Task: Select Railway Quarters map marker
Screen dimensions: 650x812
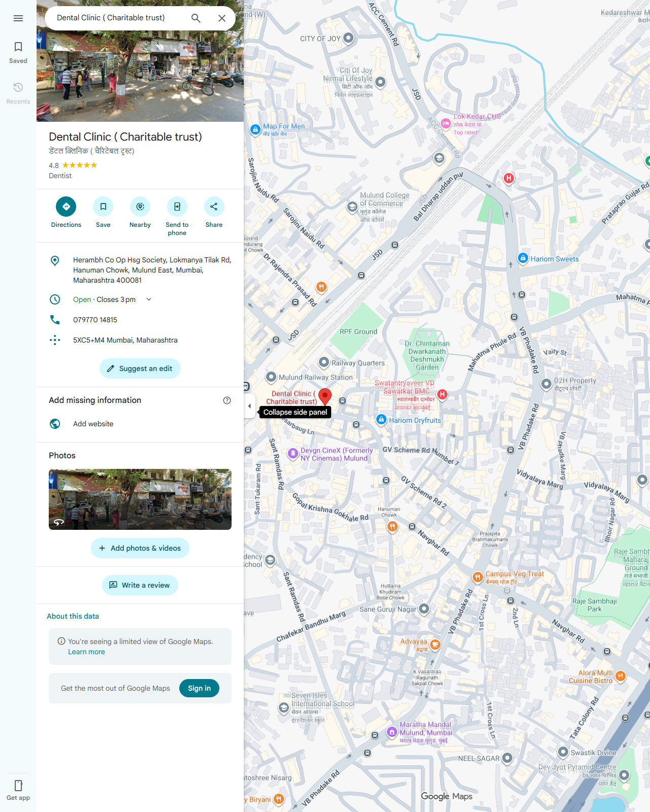Action: point(324,362)
